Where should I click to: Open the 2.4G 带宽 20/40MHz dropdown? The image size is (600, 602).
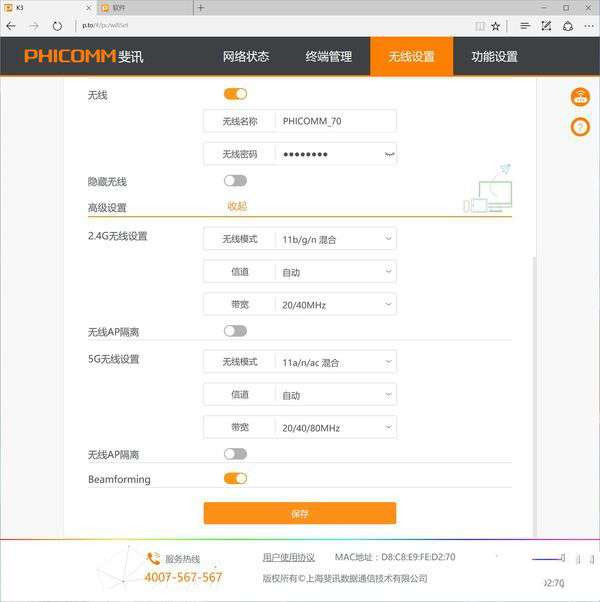coord(335,305)
